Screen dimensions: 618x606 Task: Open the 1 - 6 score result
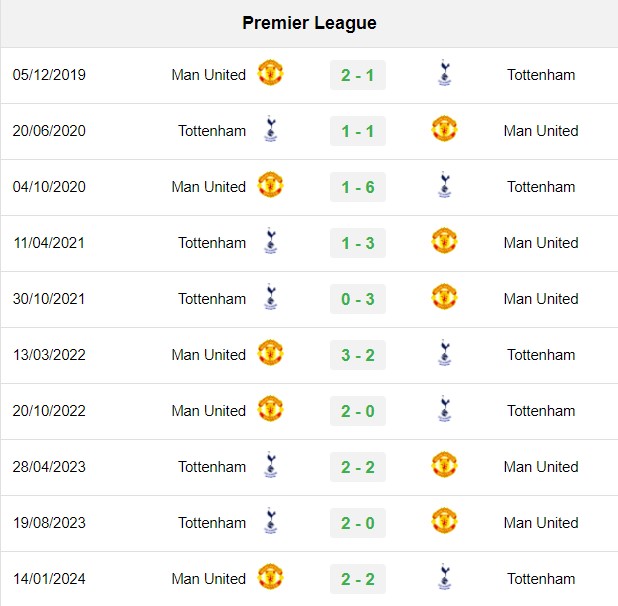click(x=358, y=187)
